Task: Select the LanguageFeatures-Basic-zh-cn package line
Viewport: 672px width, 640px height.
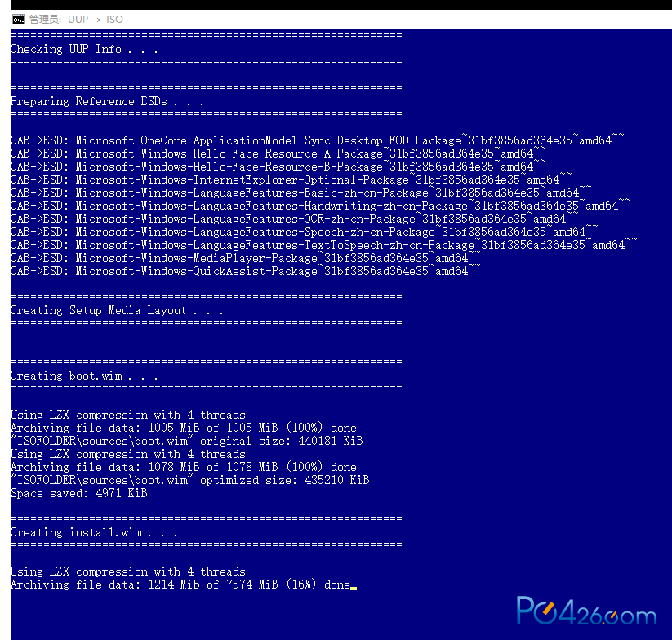Action: coord(301,193)
